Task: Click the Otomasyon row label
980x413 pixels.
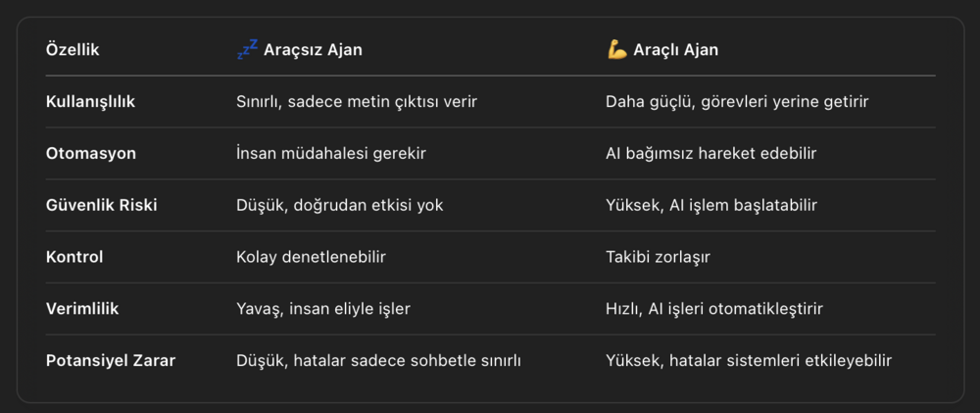Action: (x=91, y=153)
